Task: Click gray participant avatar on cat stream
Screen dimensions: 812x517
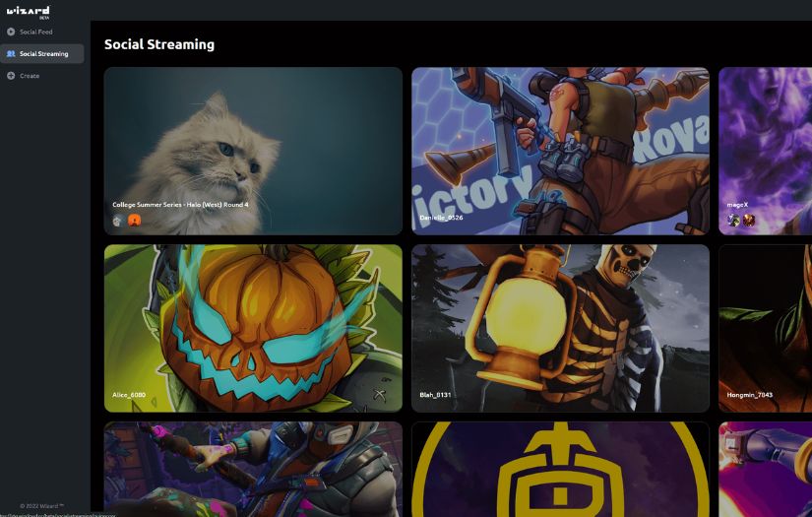Action: [118, 221]
